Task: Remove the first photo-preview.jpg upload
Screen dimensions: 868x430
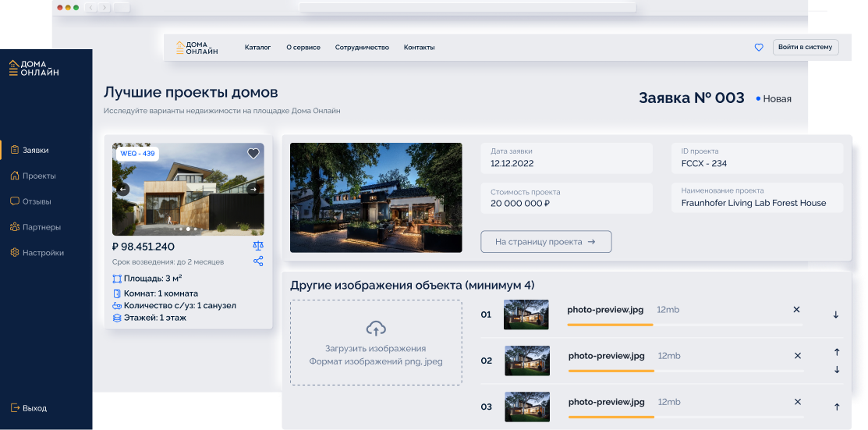Action: coord(796,310)
